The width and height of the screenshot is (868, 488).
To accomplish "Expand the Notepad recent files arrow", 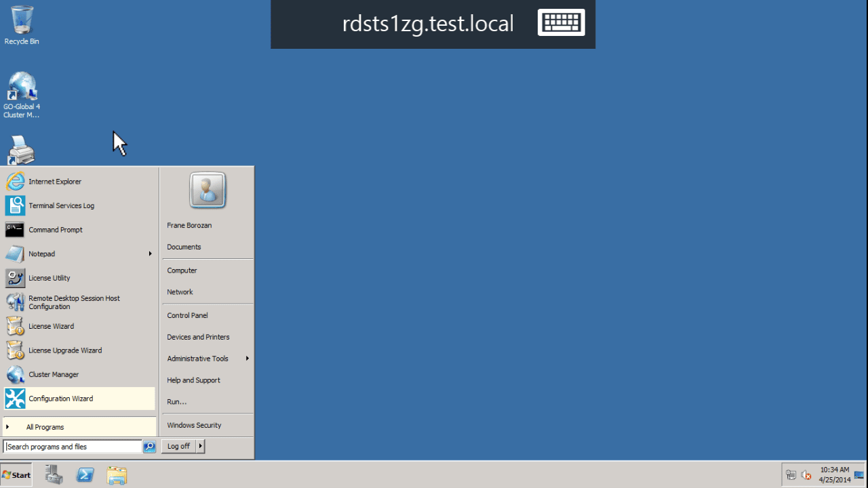I will (151, 254).
